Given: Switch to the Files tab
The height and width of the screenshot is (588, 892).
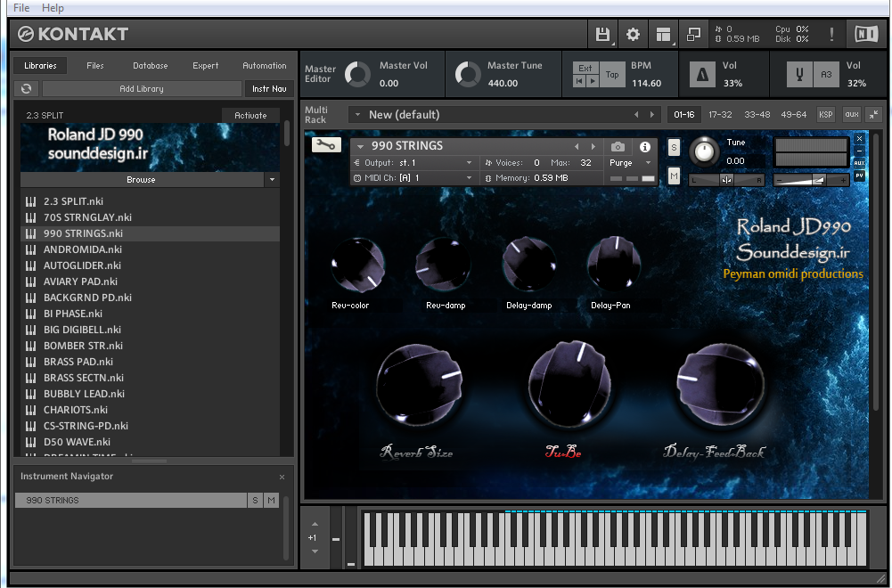Looking at the screenshot, I should pyautogui.click(x=95, y=66).
